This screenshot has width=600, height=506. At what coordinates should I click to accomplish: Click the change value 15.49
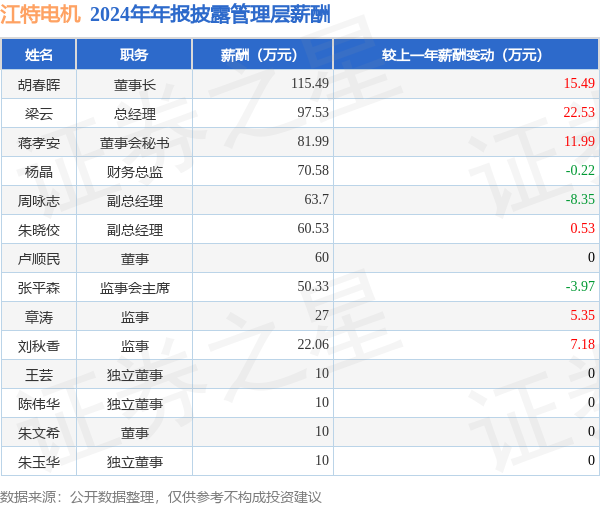coord(579,83)
